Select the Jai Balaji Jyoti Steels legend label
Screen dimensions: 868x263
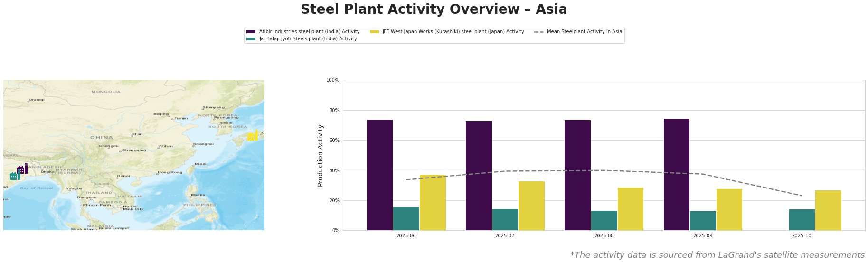coord(308,39)
